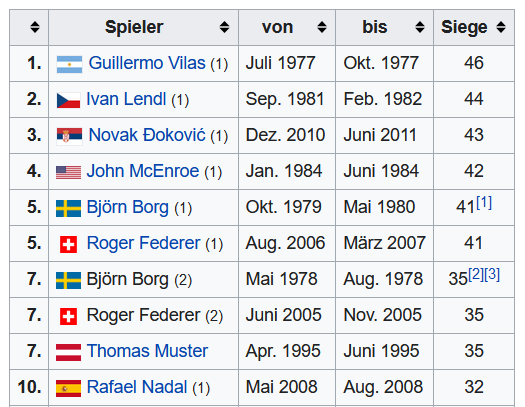This screenshot has height=407, width=525.
Task: Click the Swiss flag beside Roger Federer (1)
Action: tap(68, 244)
